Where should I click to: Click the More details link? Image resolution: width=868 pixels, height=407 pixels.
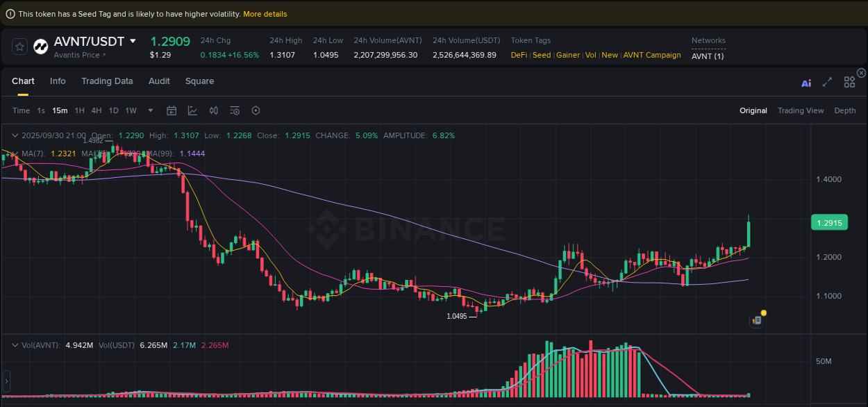(265, 14)
